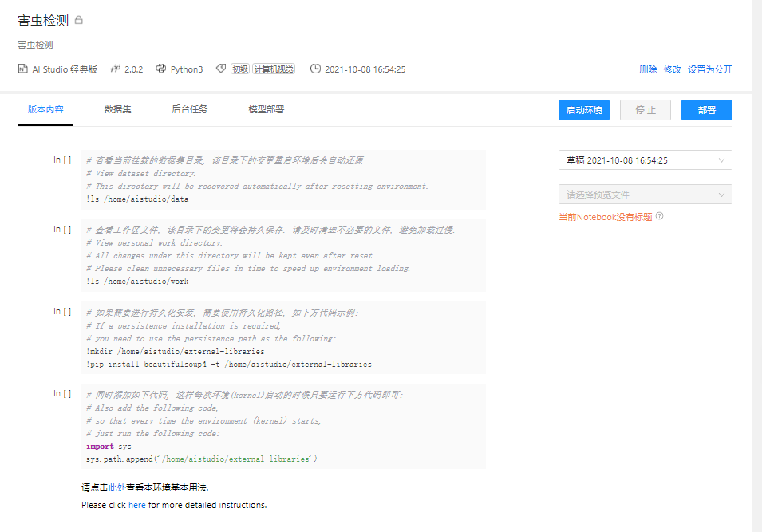Click the 停止 button
762x532 pixels.
[646, 110]
